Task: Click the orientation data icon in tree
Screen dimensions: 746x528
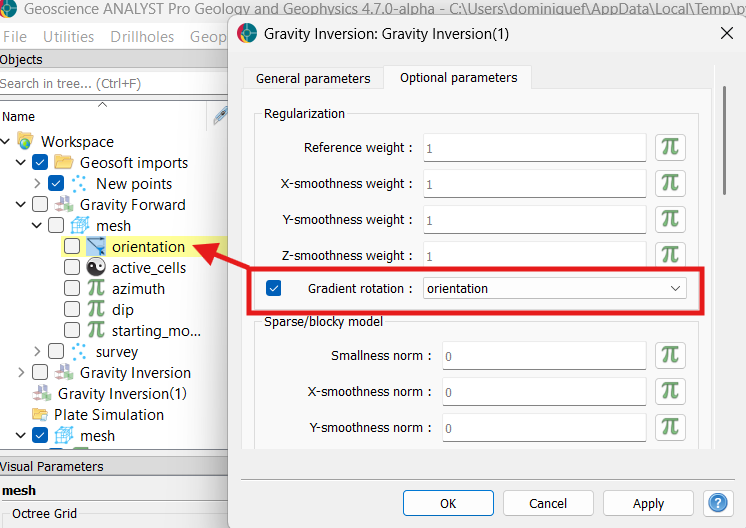Action: (x=96, y=247)
